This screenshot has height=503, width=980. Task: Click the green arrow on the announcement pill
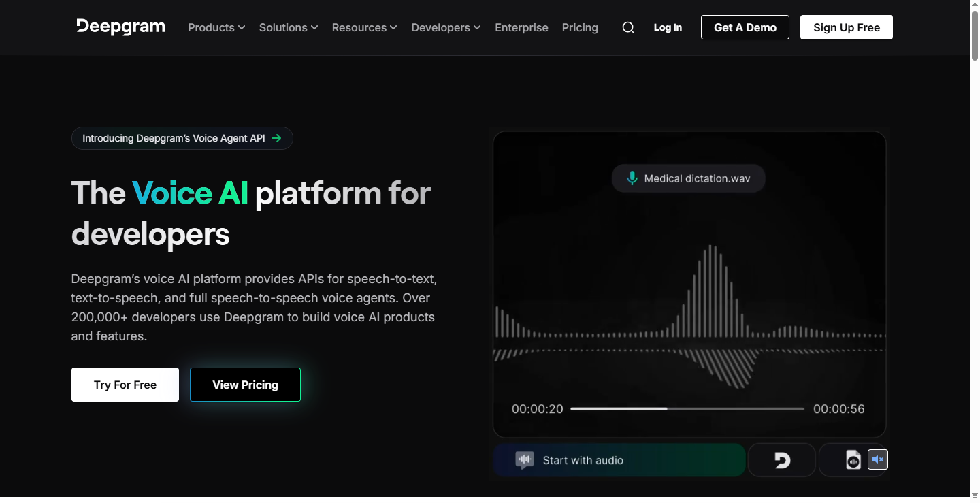pyautogui.click(x=276, y=138)
